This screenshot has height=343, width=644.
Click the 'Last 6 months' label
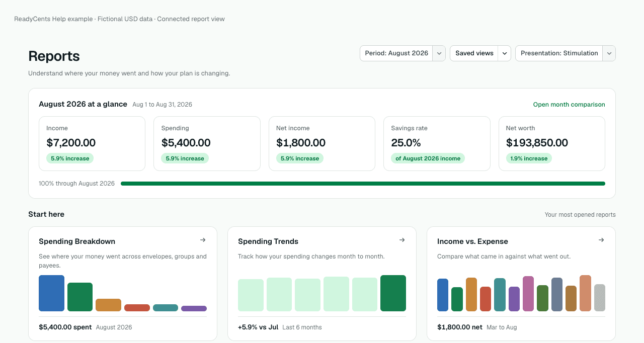tap(302, 327)
